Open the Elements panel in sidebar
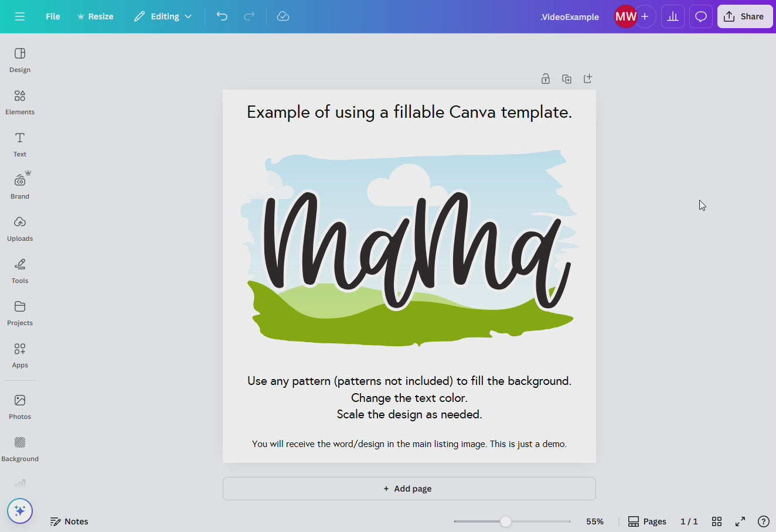This screenshot has width=776, height=532. [20, 102]
